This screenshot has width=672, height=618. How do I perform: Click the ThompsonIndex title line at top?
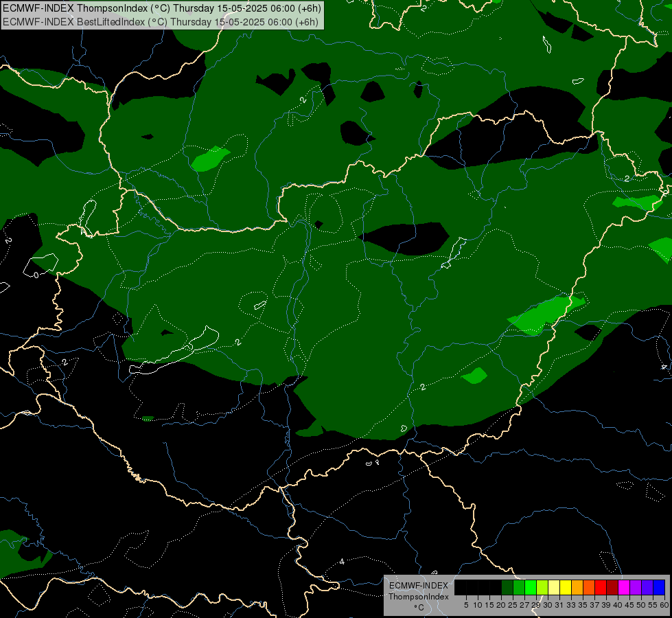click(x=161, y=8)
